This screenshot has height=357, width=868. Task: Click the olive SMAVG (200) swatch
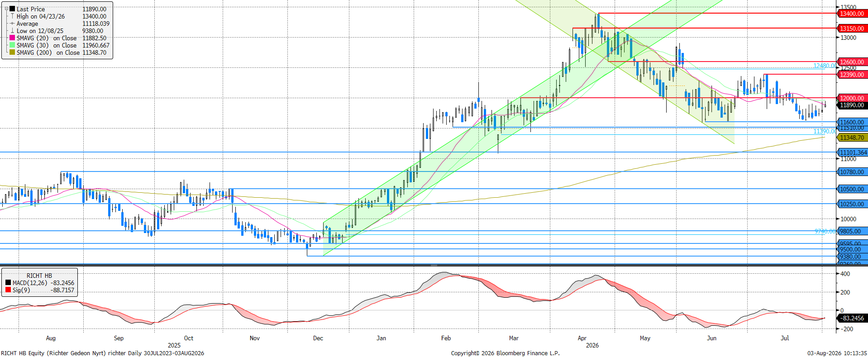[12, 52]
